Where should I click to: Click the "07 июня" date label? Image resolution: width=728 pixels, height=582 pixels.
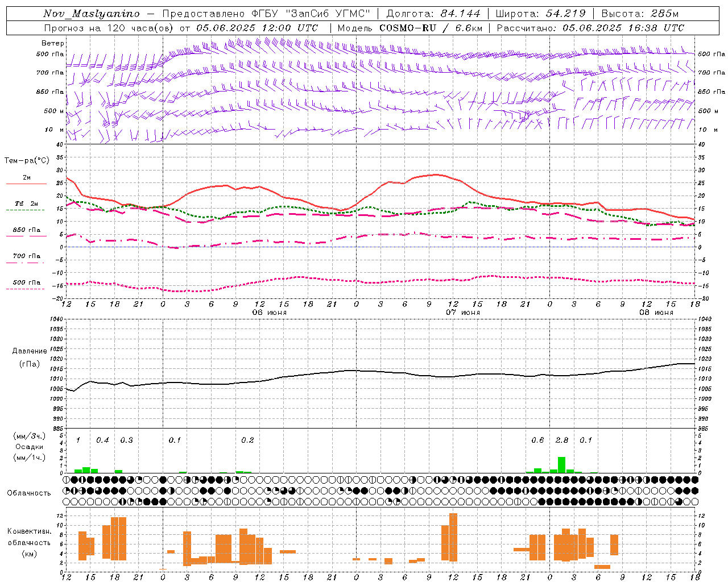[x=462, y=313]
